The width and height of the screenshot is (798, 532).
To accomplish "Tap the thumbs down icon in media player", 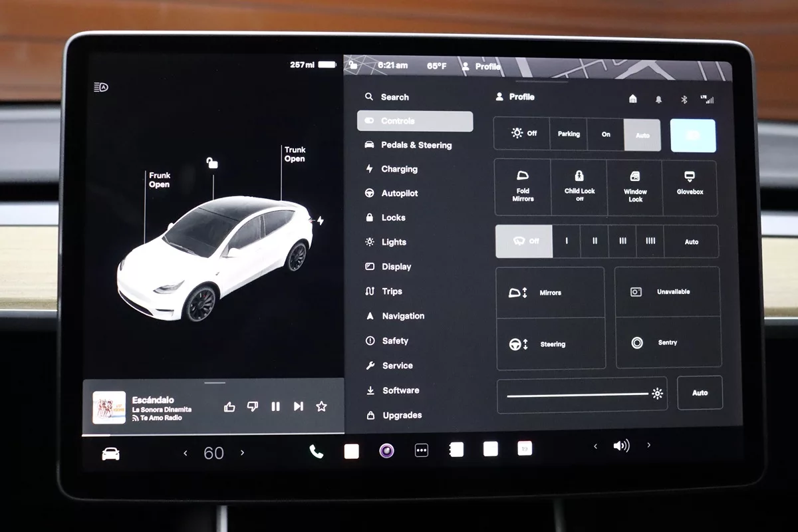I will [x=253, y=406].
